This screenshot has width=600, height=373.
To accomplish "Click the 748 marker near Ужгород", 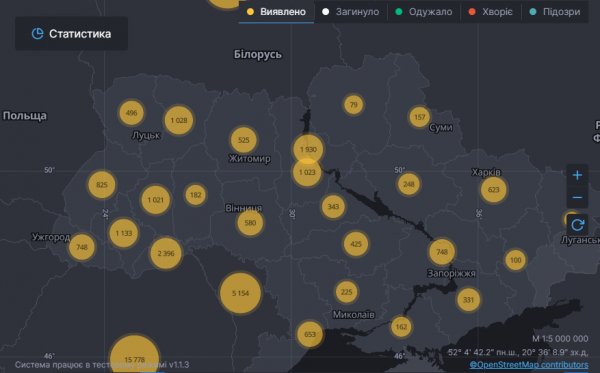I will pyautogui.click(x=82, y=247).
